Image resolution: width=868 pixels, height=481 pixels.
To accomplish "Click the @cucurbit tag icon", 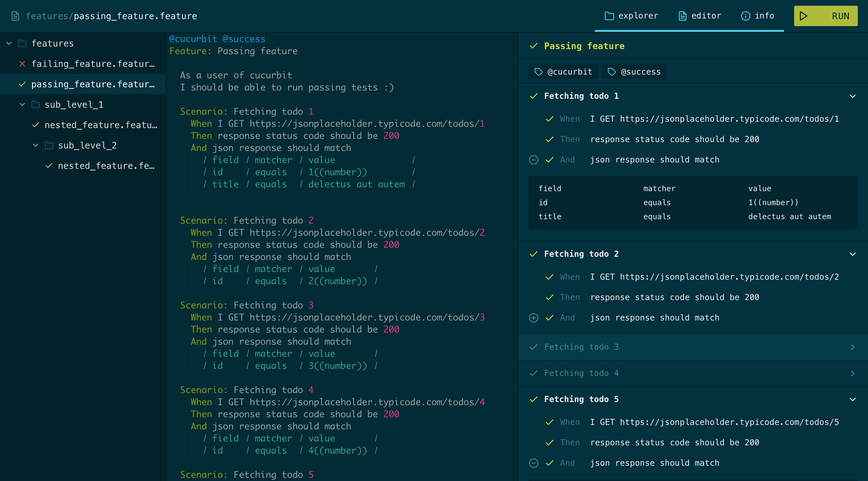I will (x=538, y=72).
